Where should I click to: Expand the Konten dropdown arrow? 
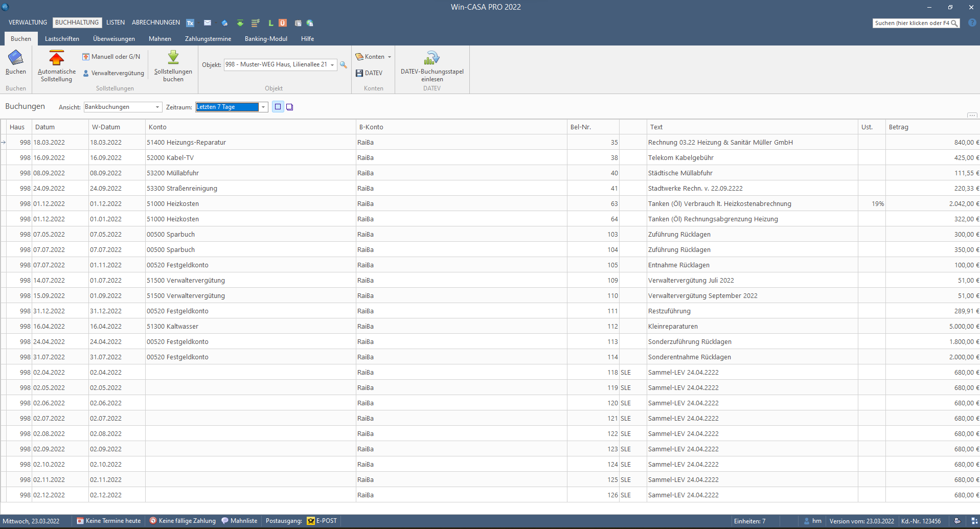(x=390, y=57)
